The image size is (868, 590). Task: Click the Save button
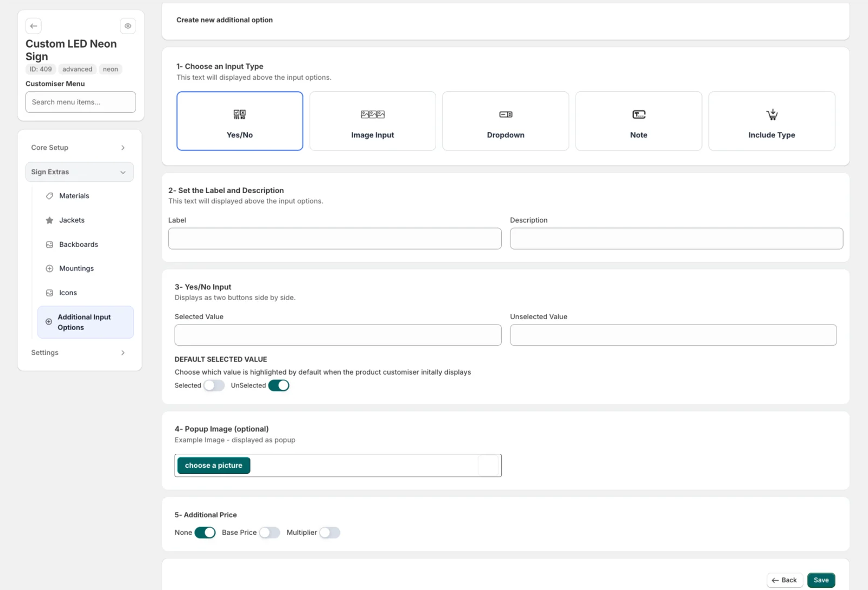click(821, 580)
